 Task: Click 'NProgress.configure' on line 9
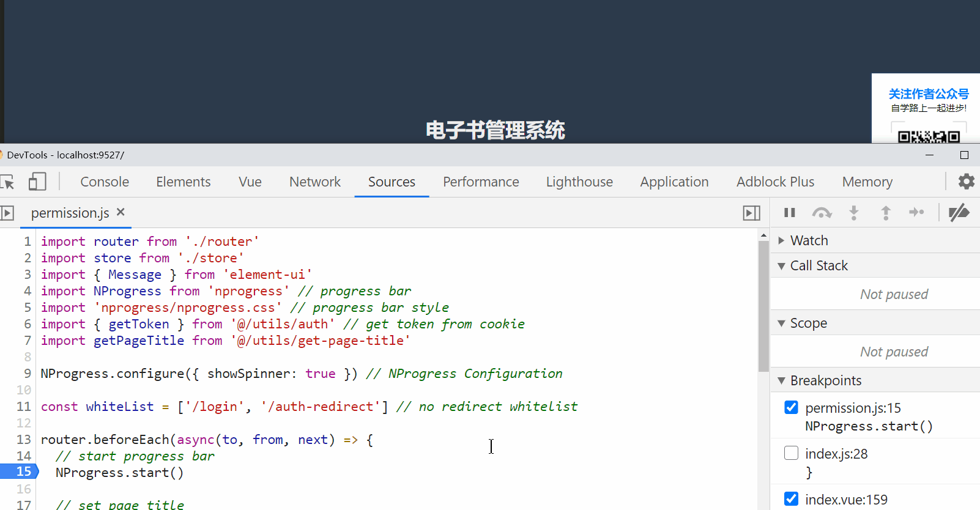(x=112, y=374)
